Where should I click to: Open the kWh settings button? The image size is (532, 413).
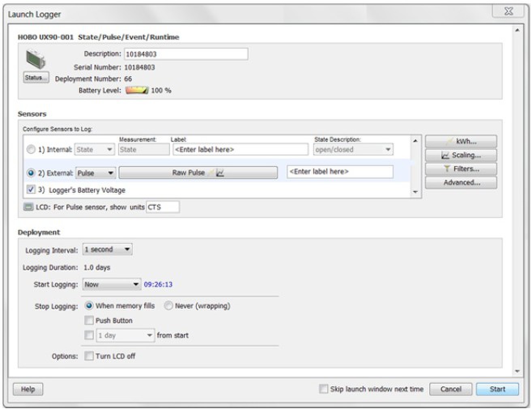(461, 141)
